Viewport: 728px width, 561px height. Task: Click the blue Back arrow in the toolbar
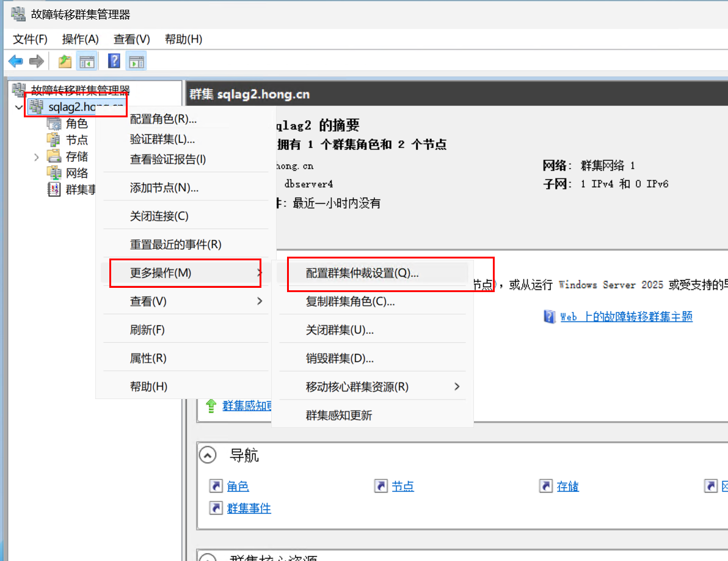click(x=15, y=61)
